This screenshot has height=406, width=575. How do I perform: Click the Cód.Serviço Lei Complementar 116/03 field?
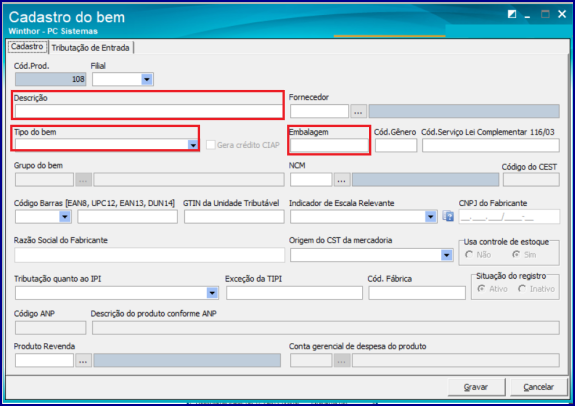point(491,145)
